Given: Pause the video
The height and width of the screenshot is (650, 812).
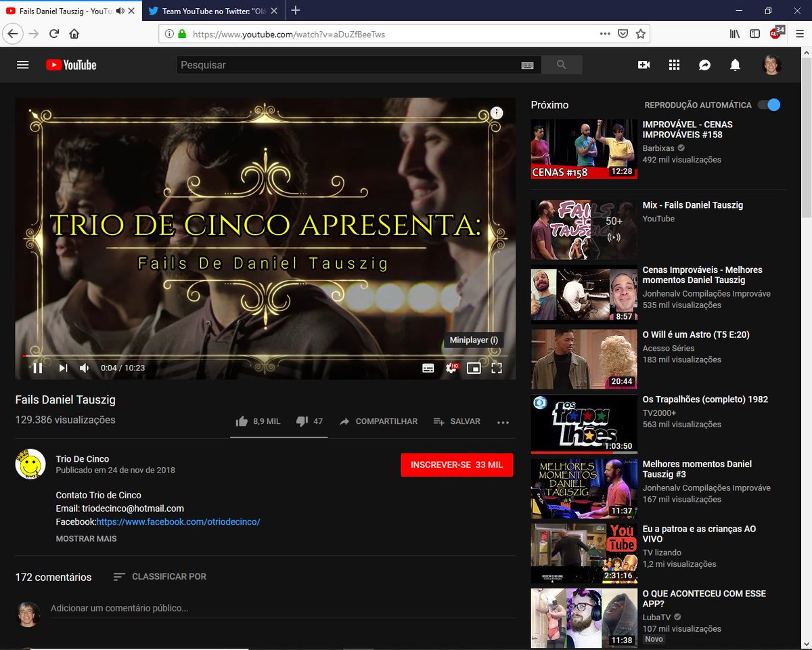Looking at the screenshot, I should tap(38, 368).
